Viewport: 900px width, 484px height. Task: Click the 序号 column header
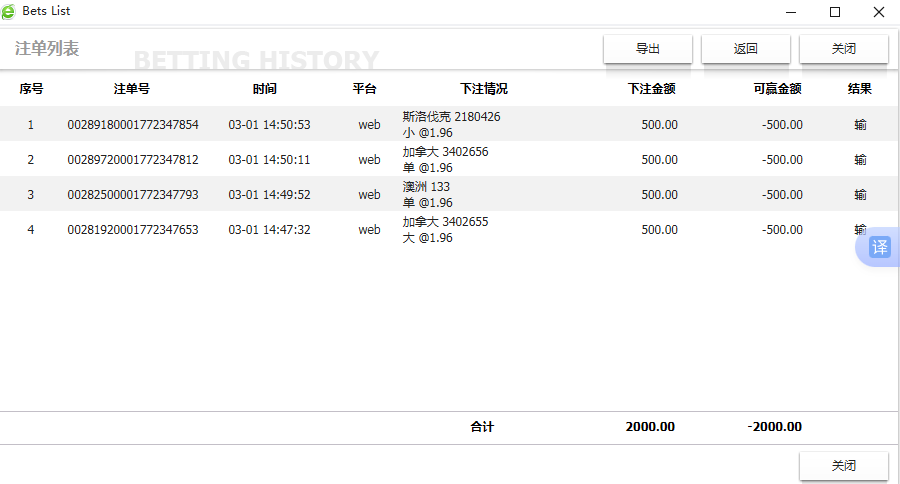31,89
